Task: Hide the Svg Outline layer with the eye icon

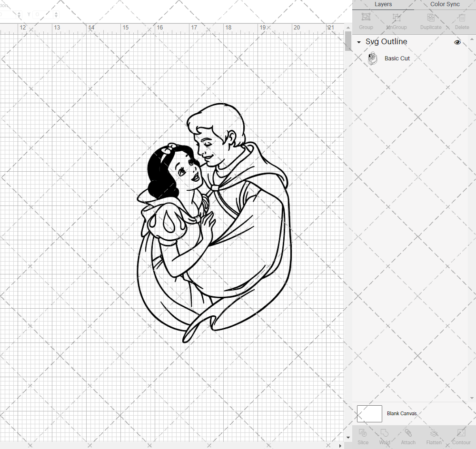Action: tap(457, 42)
